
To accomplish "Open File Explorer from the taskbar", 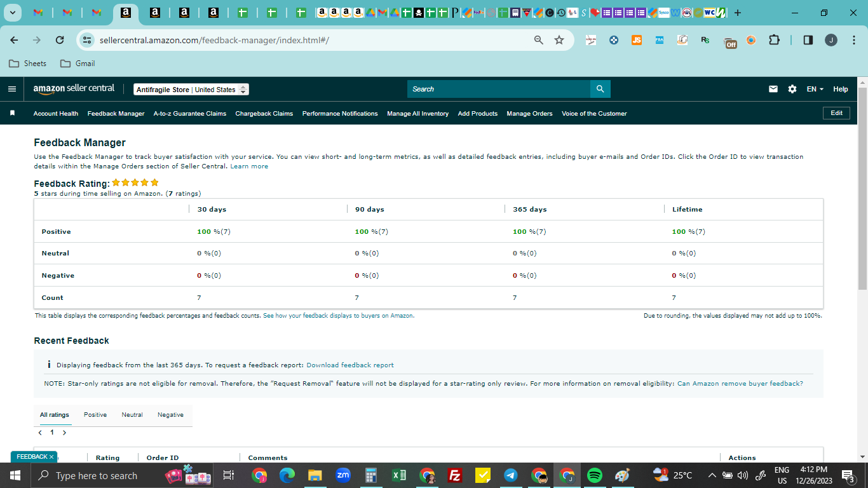I will tap(315, 475).
